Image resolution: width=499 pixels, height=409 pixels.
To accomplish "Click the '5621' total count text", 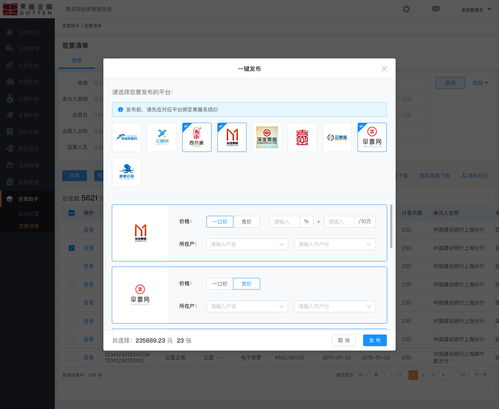I will 89,198.
